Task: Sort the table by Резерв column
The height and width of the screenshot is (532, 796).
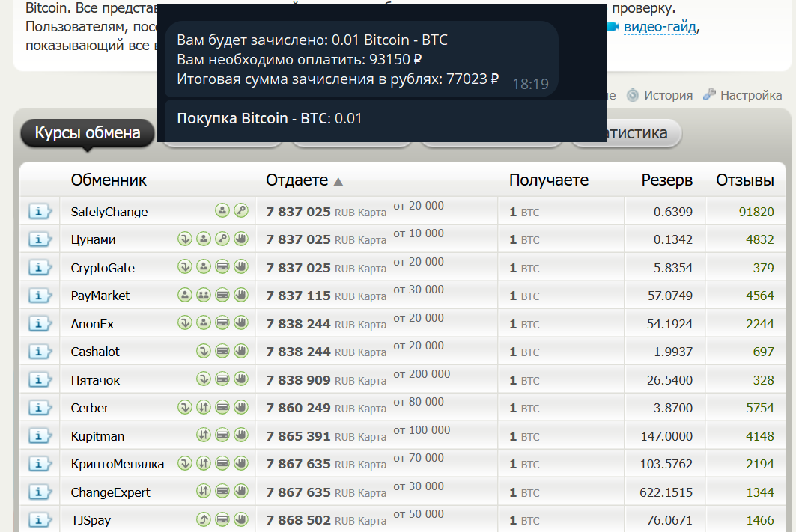Action: 666,180
